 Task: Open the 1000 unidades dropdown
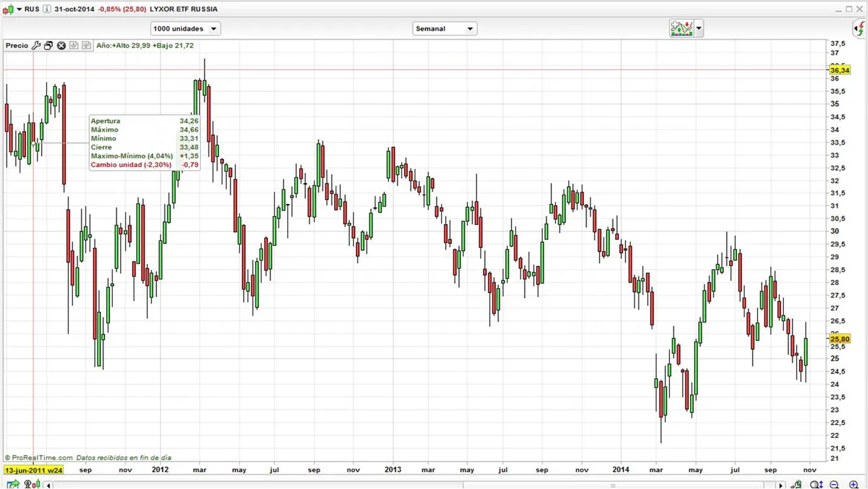pos(185,29)
